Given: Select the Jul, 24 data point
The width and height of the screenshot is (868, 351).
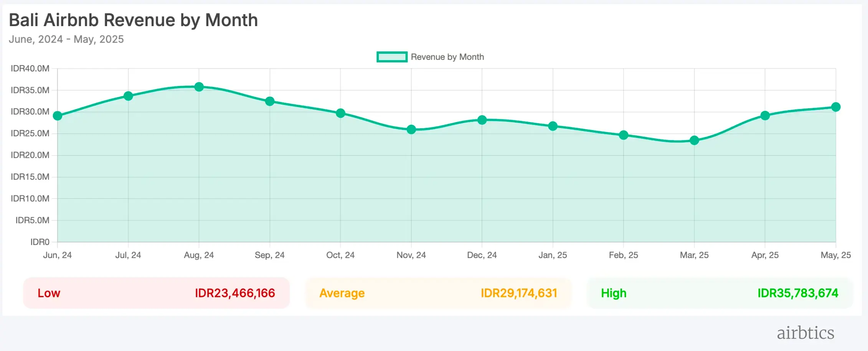Looking at the screenshot, I should point(128,96).
